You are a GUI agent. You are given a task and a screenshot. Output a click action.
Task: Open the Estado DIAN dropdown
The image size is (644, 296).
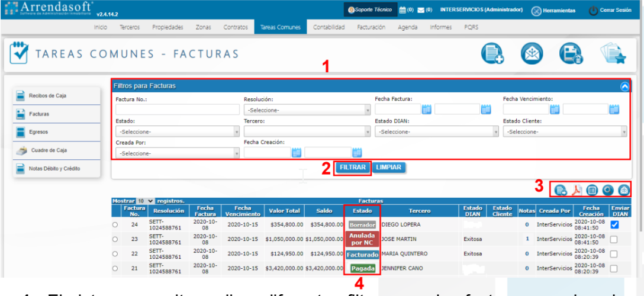point(437,132)
